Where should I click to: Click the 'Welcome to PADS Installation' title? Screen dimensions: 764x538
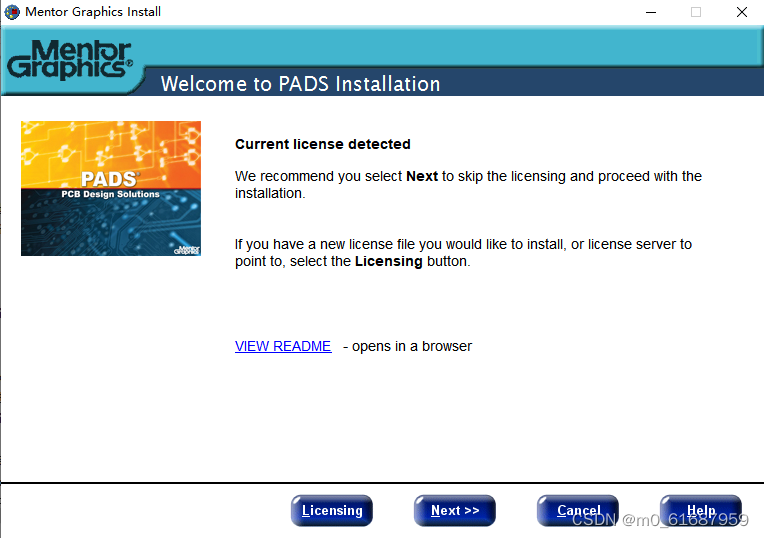click(x=301, y=84)
